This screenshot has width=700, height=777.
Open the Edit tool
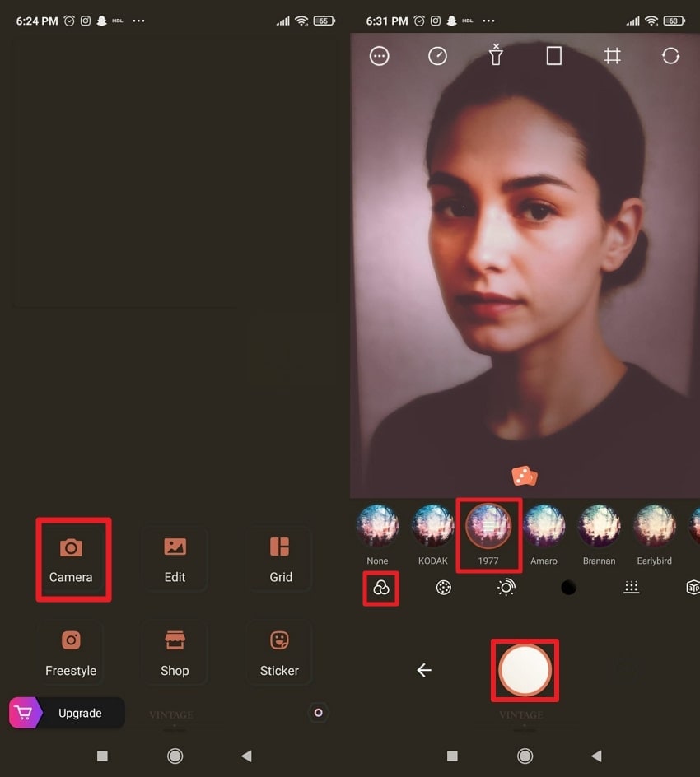(175, 560)
